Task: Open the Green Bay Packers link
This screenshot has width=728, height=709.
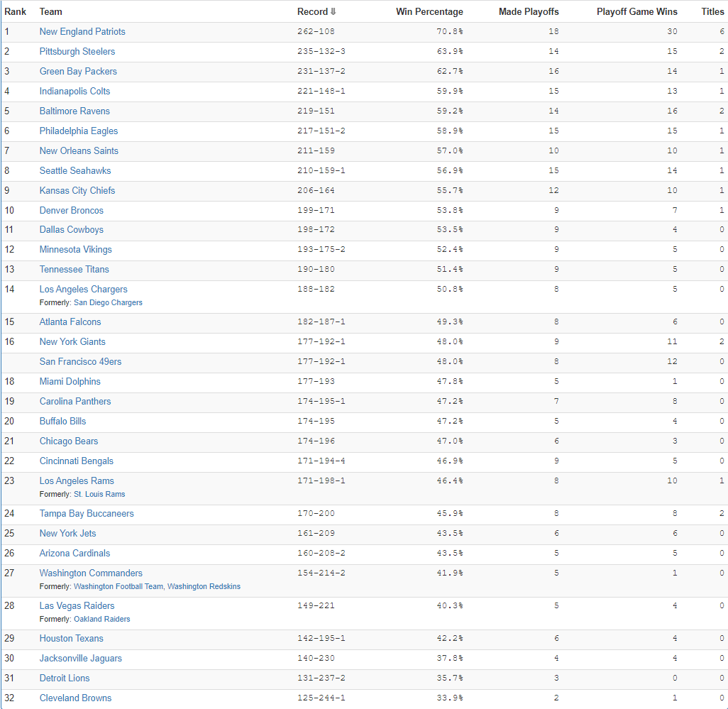Action: 78,72
